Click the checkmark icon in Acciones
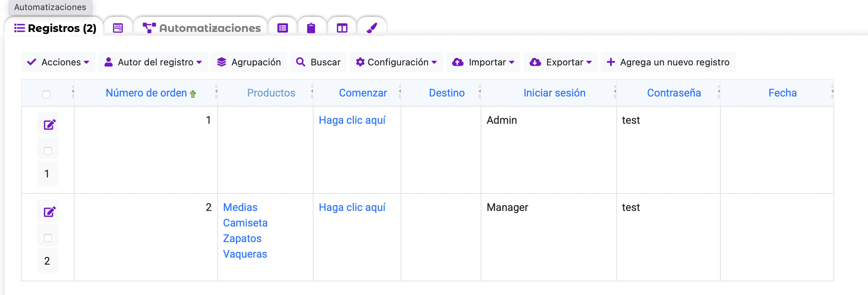The image size is (868, 295). pos(31,62)
